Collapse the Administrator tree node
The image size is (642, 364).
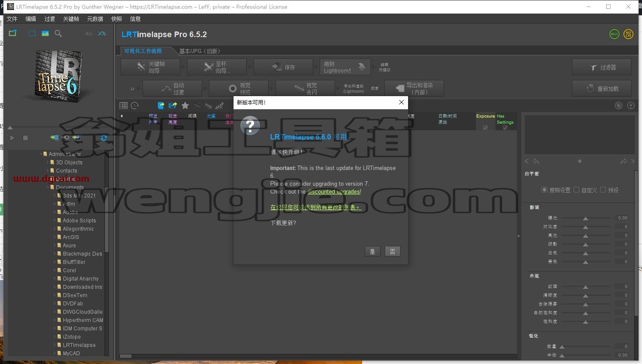41,154
